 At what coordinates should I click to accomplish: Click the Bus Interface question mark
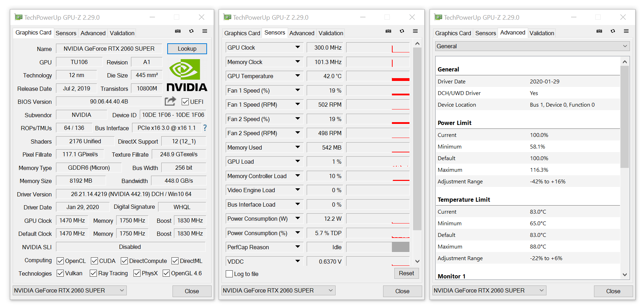click(205, 128)
